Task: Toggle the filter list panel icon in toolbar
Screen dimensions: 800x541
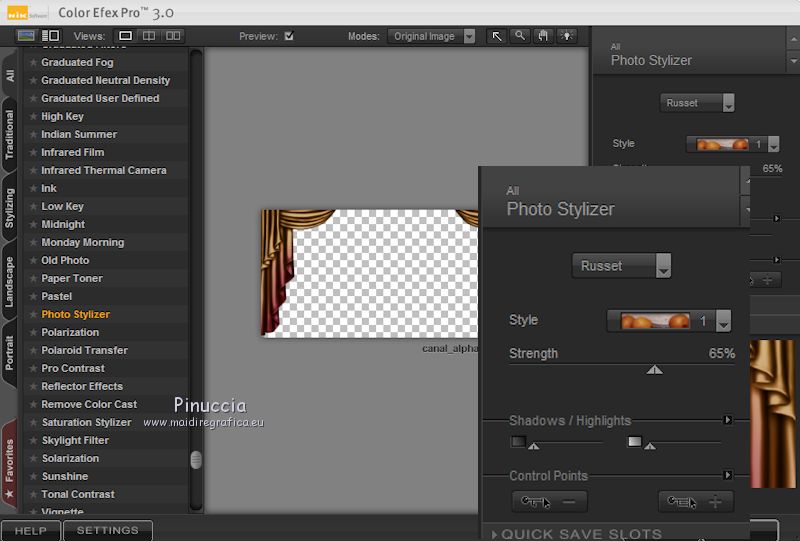Action: coord(51,36)
